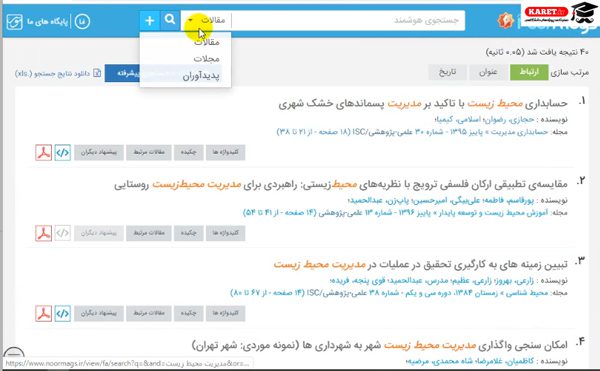The height and width of the screenshot is (371, 600).
Task: Show چکیده of second article
Action: coord(189,233)
